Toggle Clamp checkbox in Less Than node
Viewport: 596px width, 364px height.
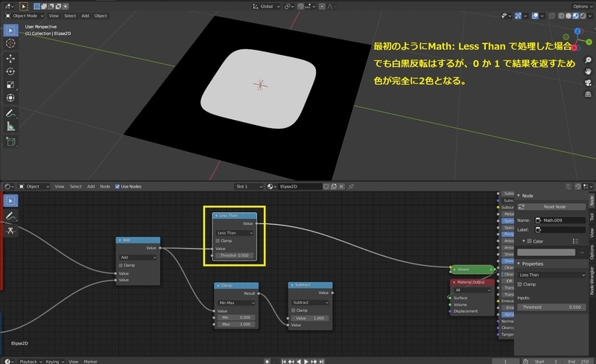coord(218,241)
